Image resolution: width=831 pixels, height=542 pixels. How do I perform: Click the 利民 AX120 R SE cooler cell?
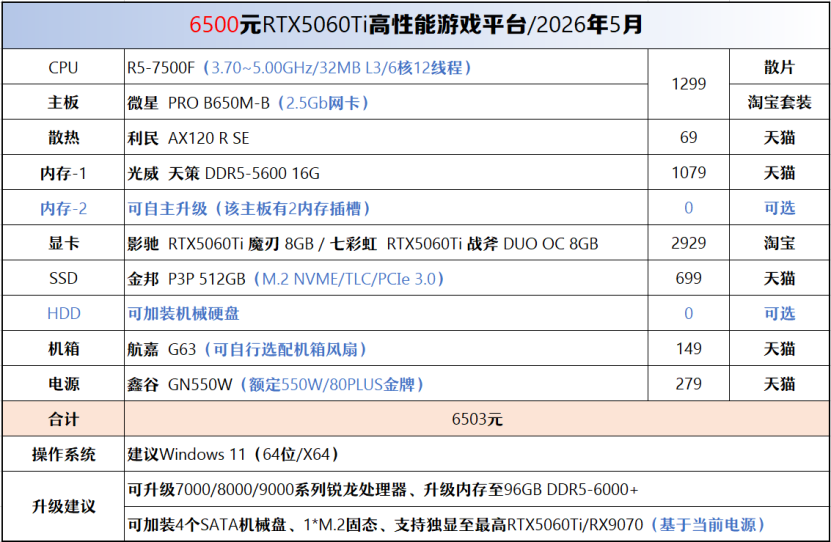point(386,138)
